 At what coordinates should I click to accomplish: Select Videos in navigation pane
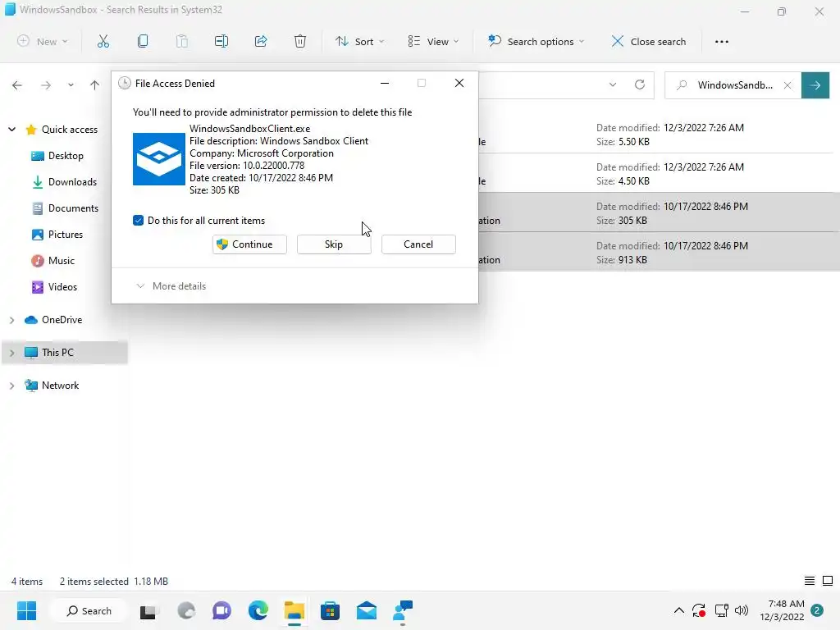coord(54,286)
